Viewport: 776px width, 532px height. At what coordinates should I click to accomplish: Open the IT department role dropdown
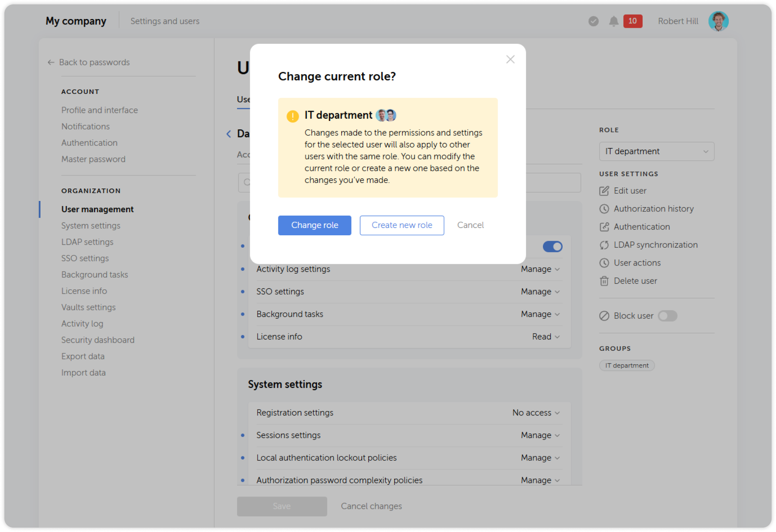pyautogui.click(x=656, y=151)
